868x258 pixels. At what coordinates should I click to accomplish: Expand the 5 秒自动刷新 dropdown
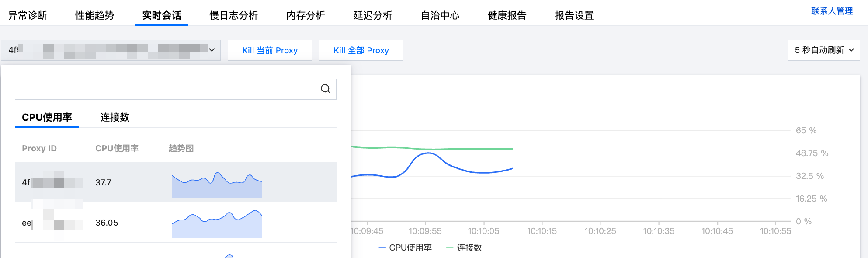[x=823, y=50]
